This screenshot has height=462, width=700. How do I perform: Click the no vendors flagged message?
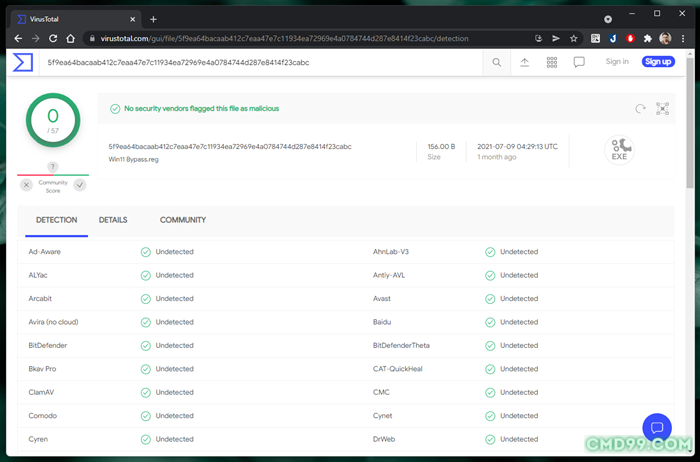[x=201, y=108]
